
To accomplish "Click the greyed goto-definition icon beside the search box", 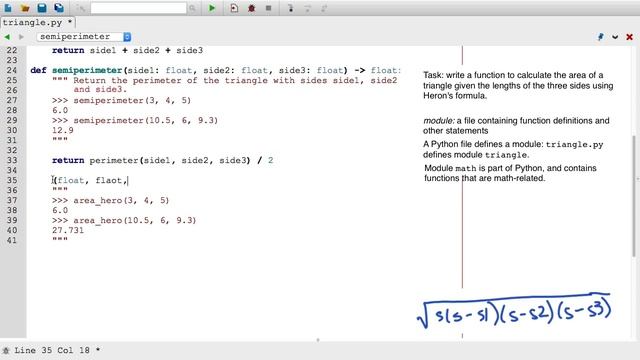I will pos(80,8).
